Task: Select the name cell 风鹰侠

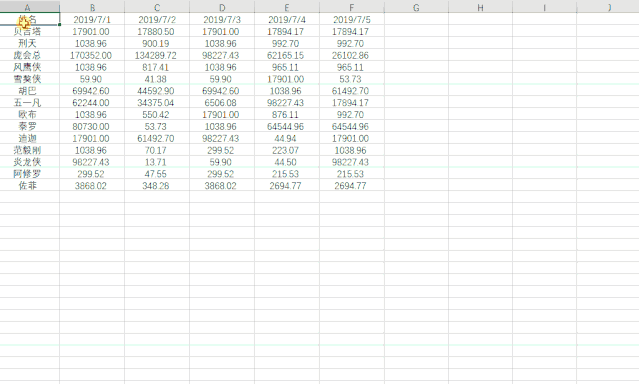Action: 30,67
